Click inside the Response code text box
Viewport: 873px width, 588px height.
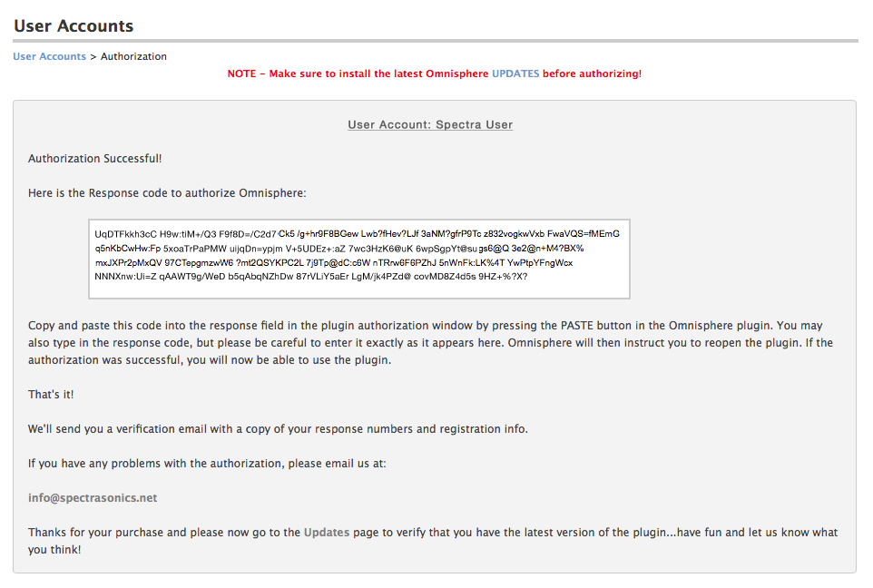(x=359, y=259)
